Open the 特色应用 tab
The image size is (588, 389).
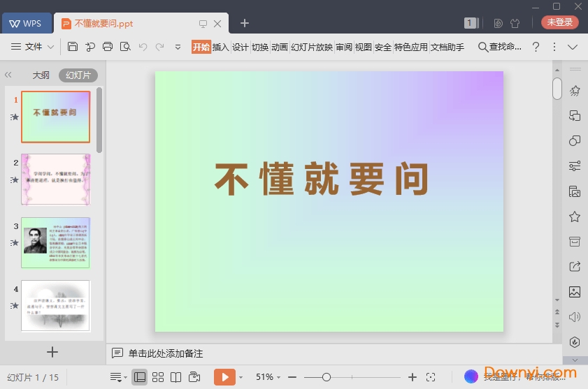point(411,47)
